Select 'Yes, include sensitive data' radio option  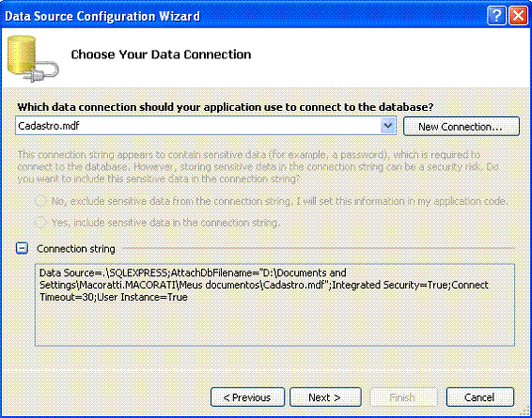40,223
